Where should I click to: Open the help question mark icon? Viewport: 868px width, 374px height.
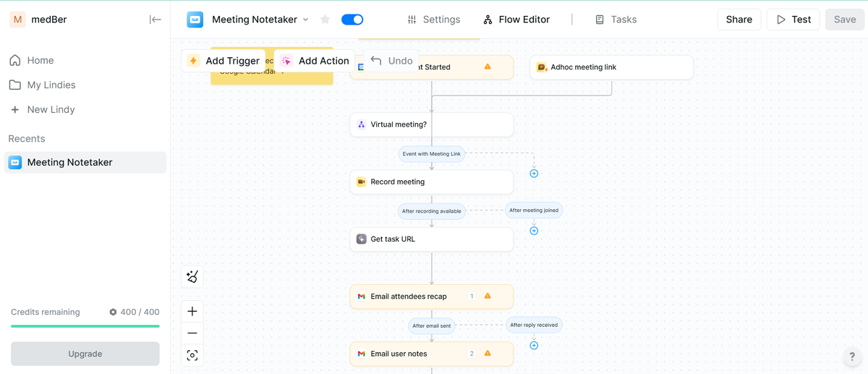852,357
